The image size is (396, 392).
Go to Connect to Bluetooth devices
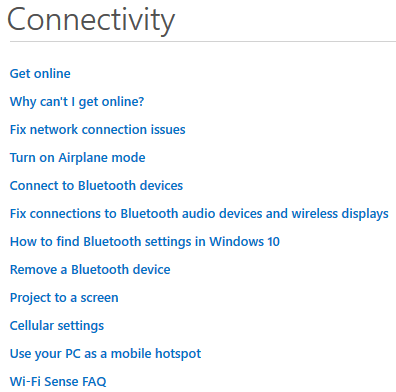pos(96,186)
